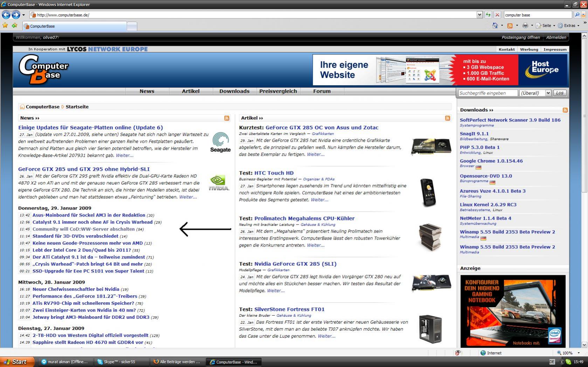Screen dimensions: 588x367
Task: Click the page scrollbar down arrow
Action: (584, 345)
